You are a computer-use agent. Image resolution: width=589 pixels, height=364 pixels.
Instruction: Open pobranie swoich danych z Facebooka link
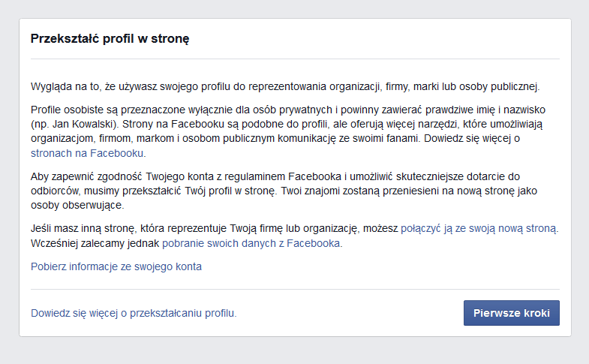point(251,243)
